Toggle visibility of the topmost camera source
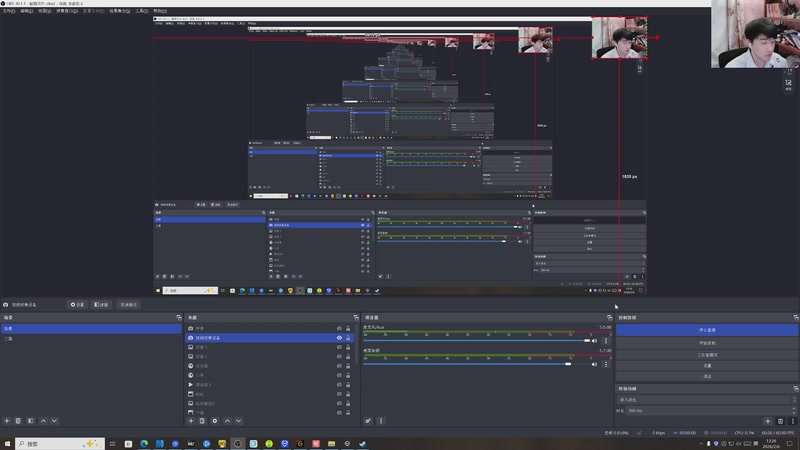 tap(339, 329)
